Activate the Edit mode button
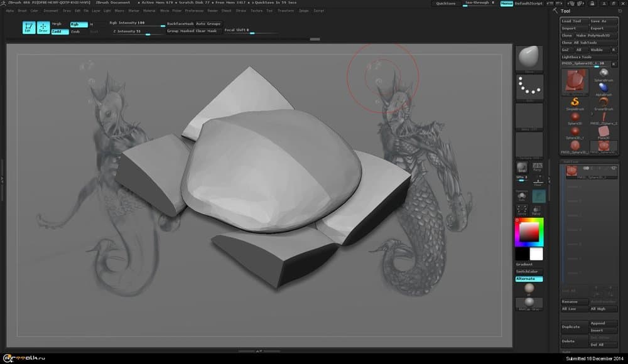Screen dimensions: 628x364 [29, 27]
